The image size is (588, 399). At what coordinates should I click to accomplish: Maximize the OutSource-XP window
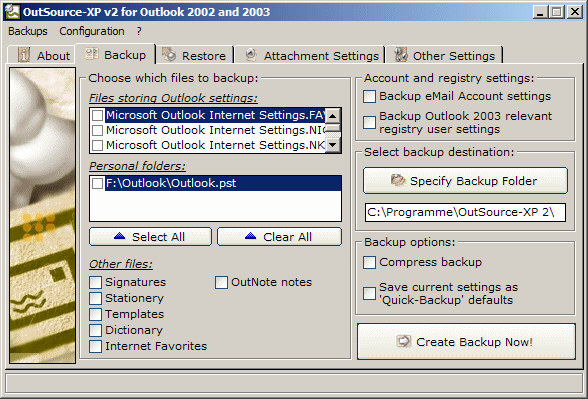tap(557, 12)
